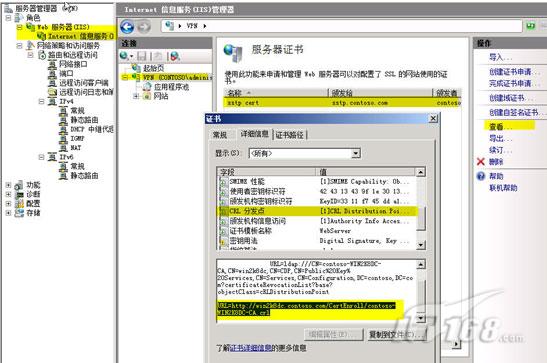Click the field list scrollbar down arrow
Viewport: 547px width, 363px height.
pyautogui.click(x=420, y=245)
